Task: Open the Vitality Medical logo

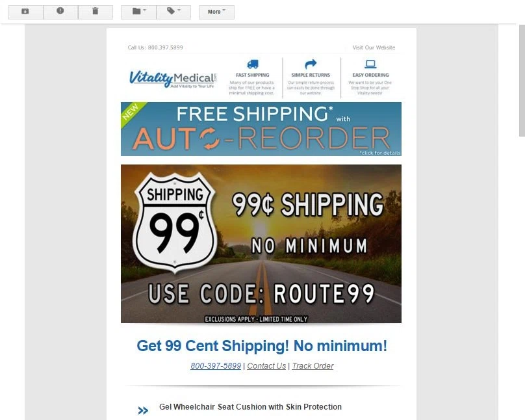Action: (173, 79)
